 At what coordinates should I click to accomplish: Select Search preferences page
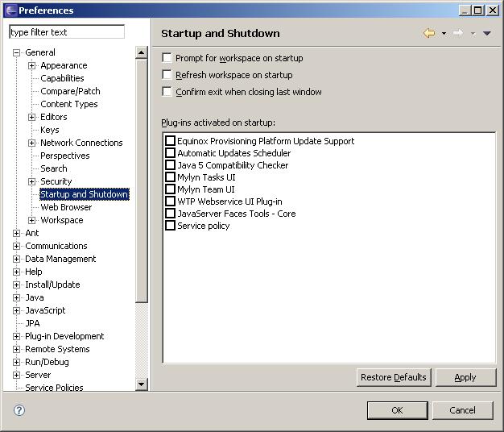coord(54,168)
